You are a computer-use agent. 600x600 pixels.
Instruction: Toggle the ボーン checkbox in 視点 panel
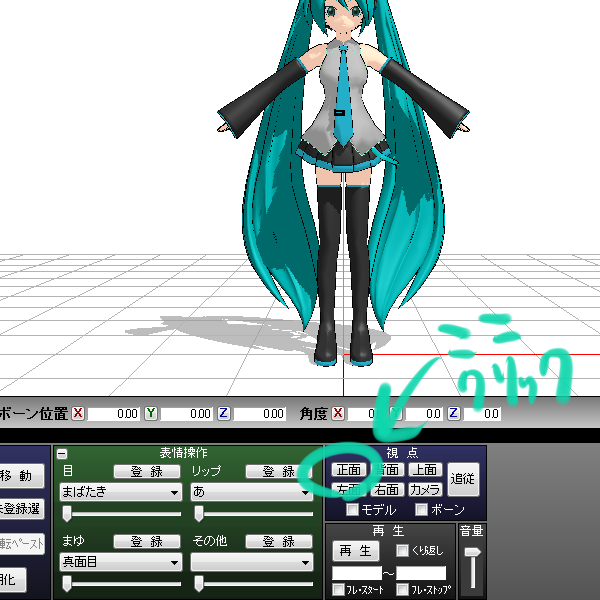(422, 509)
